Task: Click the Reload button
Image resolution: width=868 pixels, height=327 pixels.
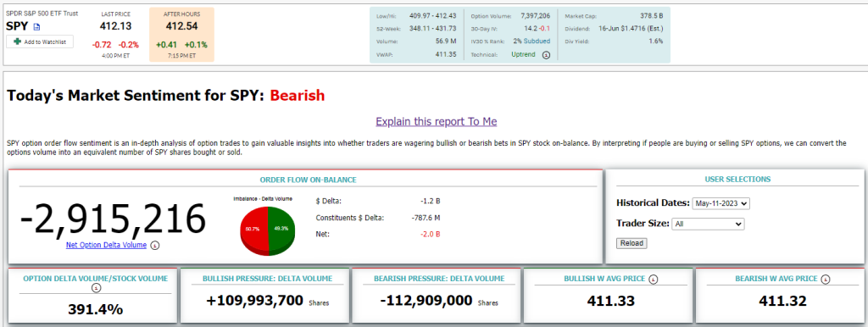Action: click(631, 243)
